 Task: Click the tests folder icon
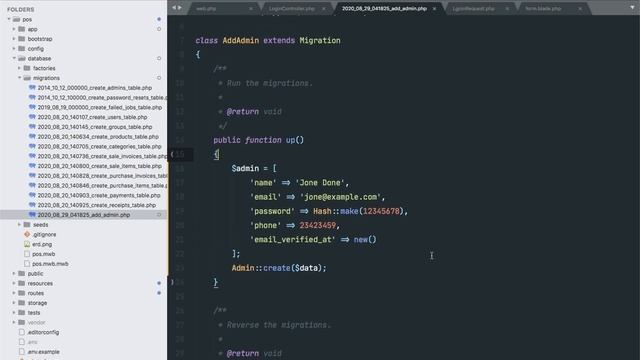coord(22,313)
